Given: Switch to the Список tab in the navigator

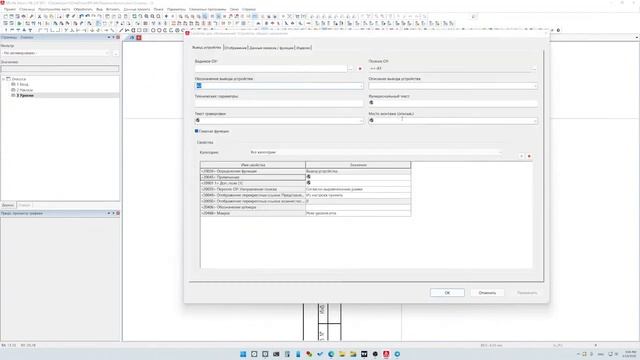Looking at the screenshot, I should 24,205.
